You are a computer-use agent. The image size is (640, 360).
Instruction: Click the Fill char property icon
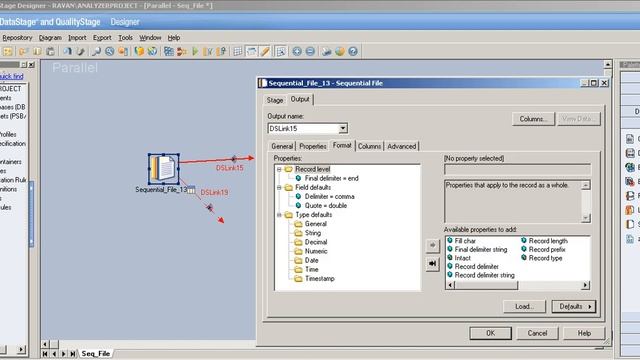[x=450, y=240]
